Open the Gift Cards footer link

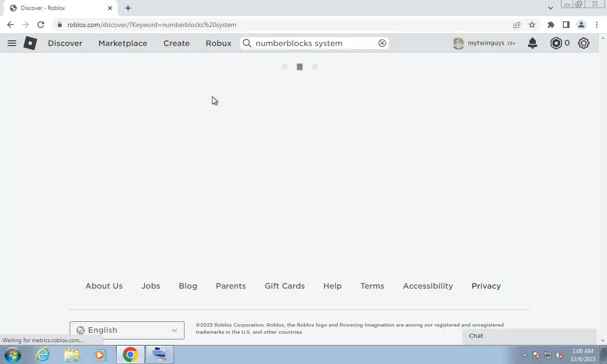pyautogui.click(x=285, y=286)
